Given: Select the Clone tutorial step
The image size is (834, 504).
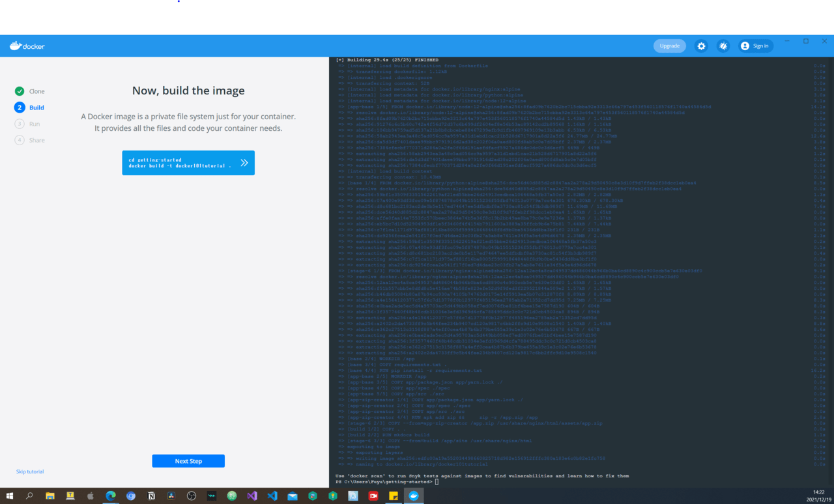Looking at the screenshot, I should point(30,91).
